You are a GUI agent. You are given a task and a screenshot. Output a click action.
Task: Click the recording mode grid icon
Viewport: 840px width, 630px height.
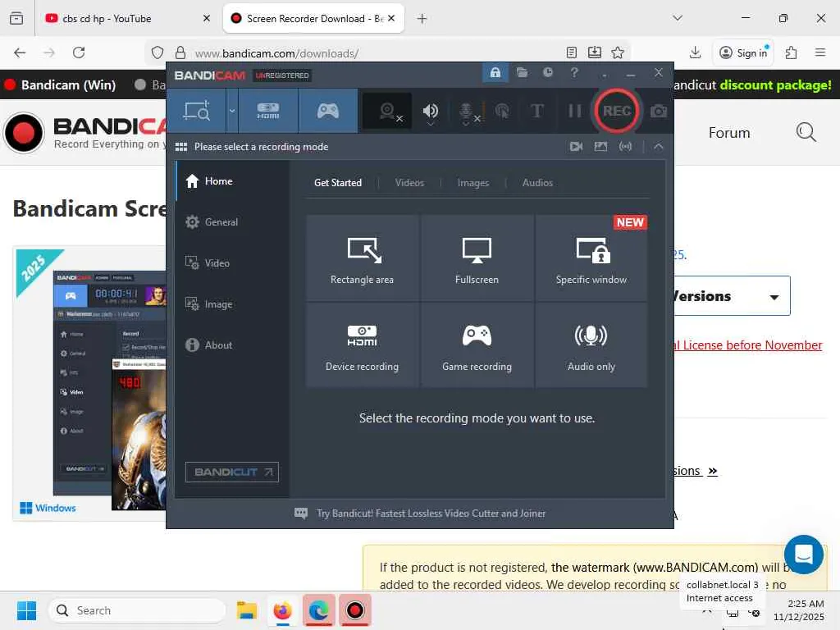click(x=181, y=147)
